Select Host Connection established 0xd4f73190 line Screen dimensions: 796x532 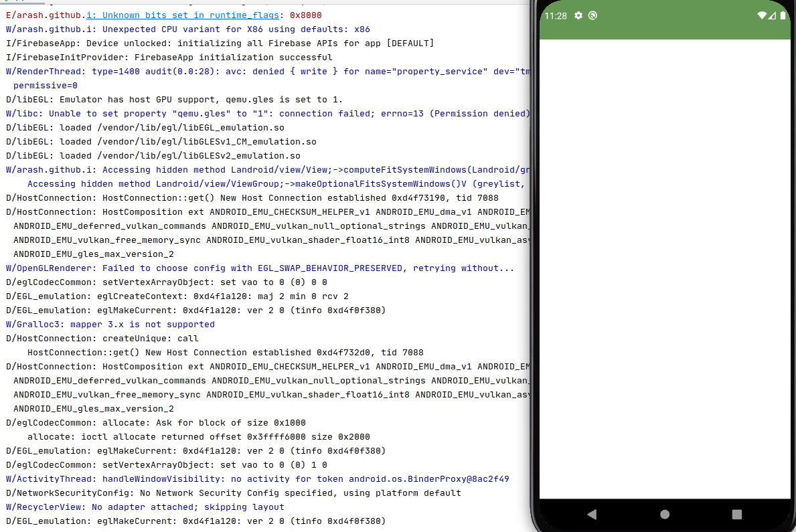252,198
